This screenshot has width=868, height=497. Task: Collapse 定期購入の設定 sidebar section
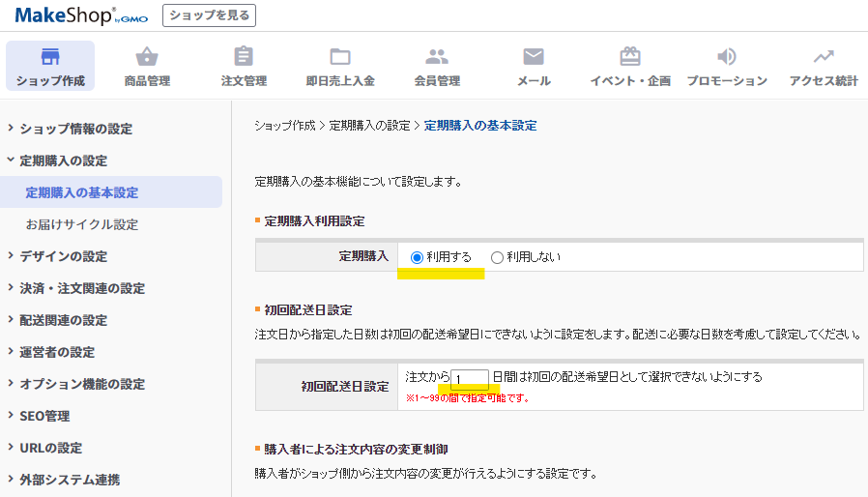[63, 161]
